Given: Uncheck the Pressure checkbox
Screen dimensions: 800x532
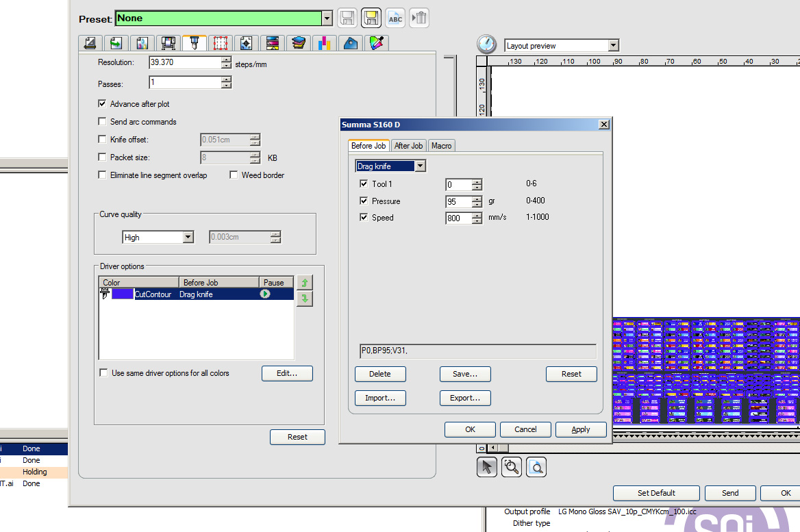Looking at the screenshot, I should (x=364, y=201).
